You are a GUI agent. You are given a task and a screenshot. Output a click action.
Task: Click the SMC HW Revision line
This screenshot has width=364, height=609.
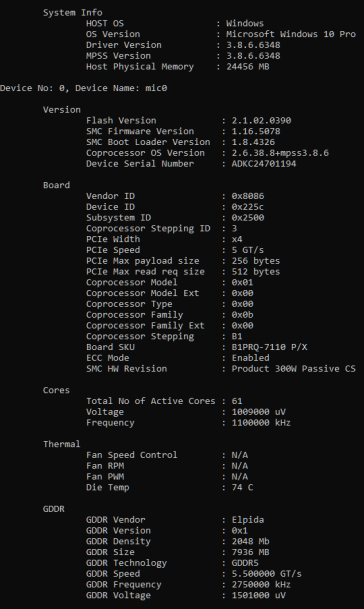(221, 369)
